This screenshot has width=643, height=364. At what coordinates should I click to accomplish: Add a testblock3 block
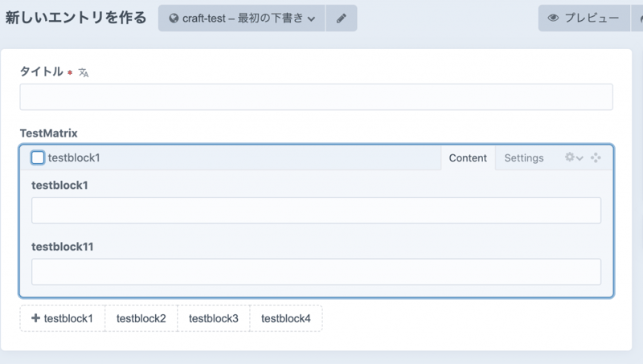(214, 318)
